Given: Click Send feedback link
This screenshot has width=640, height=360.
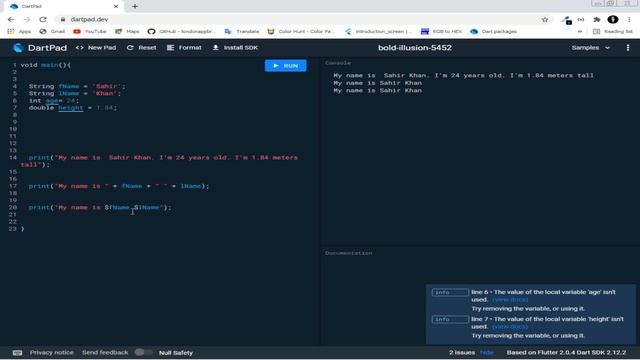Looking at the screenshot, I should 105,352.
